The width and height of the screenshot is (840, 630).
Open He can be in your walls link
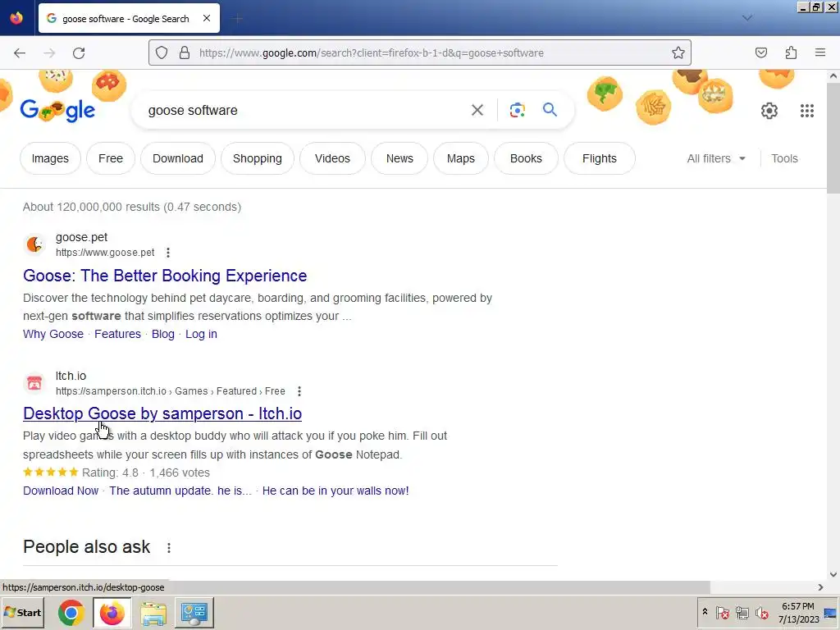pos(336,491)
